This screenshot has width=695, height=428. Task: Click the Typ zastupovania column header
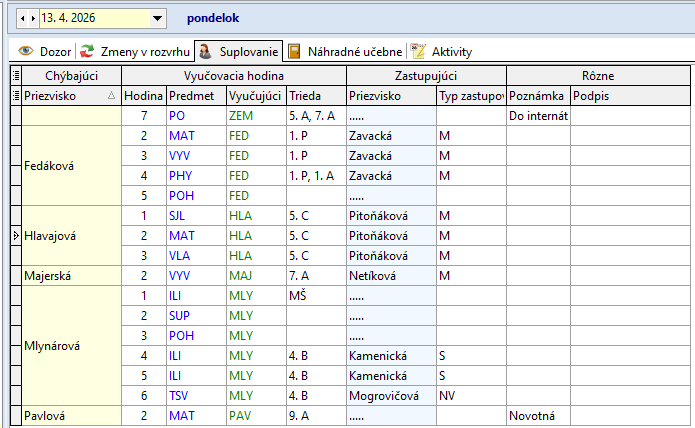coord(470,96)
